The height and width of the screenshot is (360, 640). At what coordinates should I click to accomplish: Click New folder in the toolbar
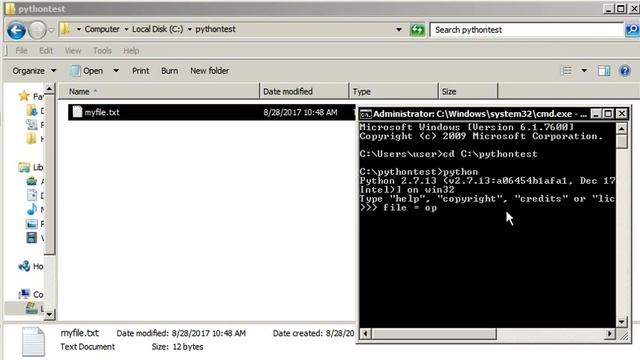pos(209,71)
